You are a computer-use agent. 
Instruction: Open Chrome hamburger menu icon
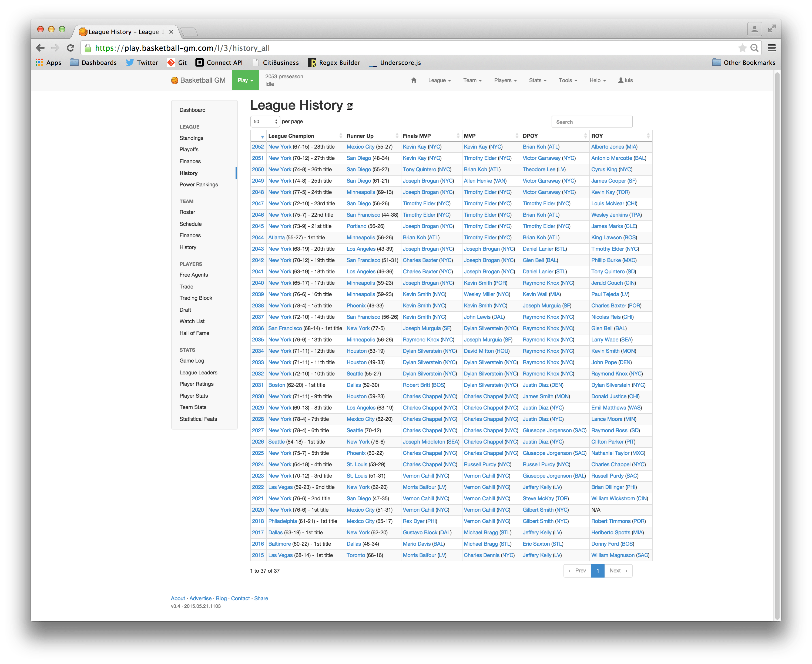click(x=771, y=48)
